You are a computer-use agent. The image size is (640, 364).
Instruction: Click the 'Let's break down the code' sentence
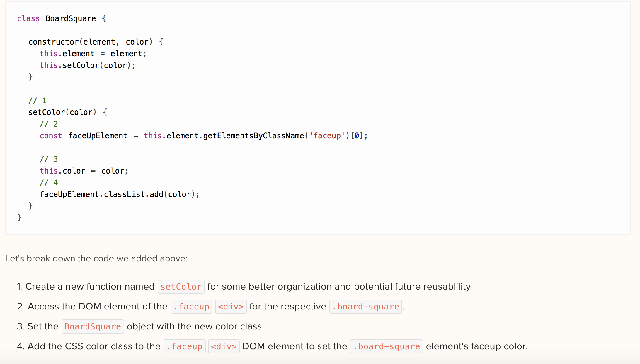(96, 258)
